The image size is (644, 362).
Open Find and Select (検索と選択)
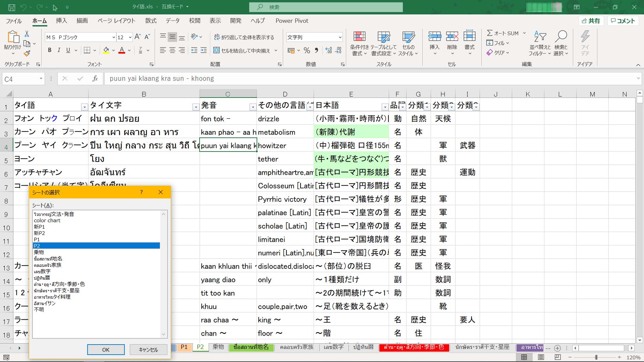[561, 44]
